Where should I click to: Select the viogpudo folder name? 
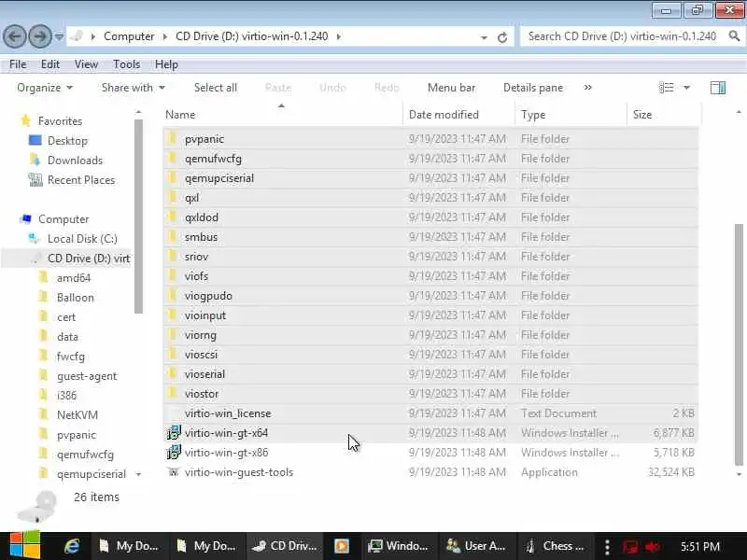(x=208, y=296)
